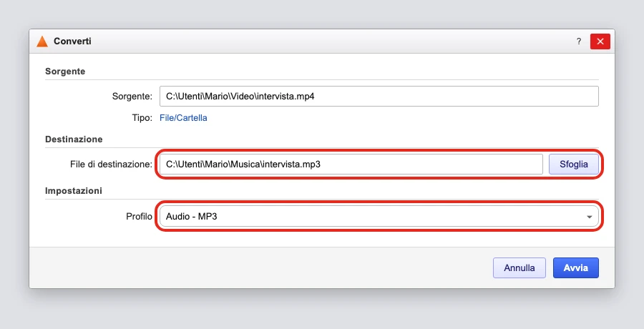Close the Converti dialog
This screenshot has width=644, height=329.
pos(600,41)
